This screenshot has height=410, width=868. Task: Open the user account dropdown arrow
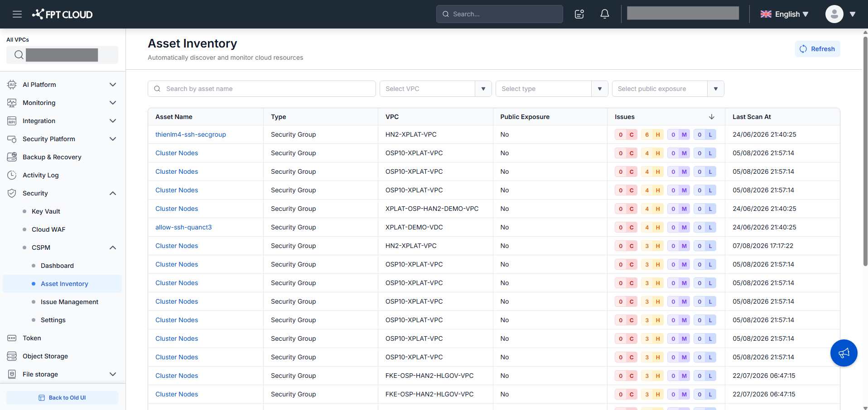click(x=852, y=14)
